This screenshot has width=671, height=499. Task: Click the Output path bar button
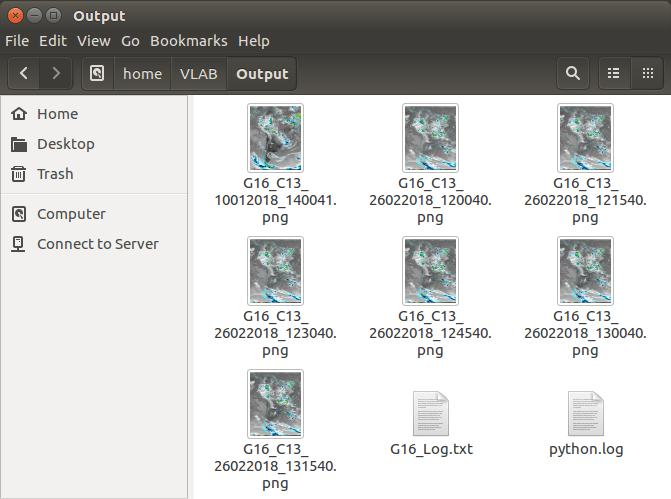pos(262,74)
